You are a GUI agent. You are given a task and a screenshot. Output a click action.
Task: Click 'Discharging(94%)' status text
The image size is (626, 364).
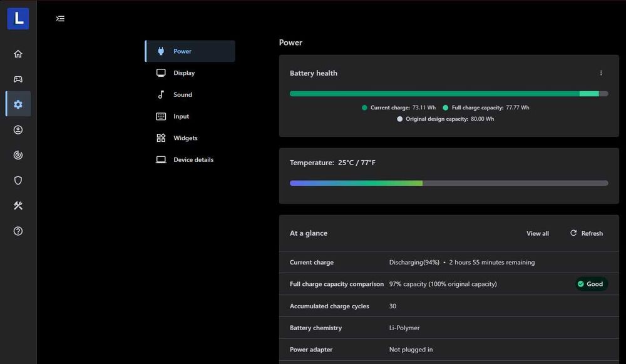414,262
